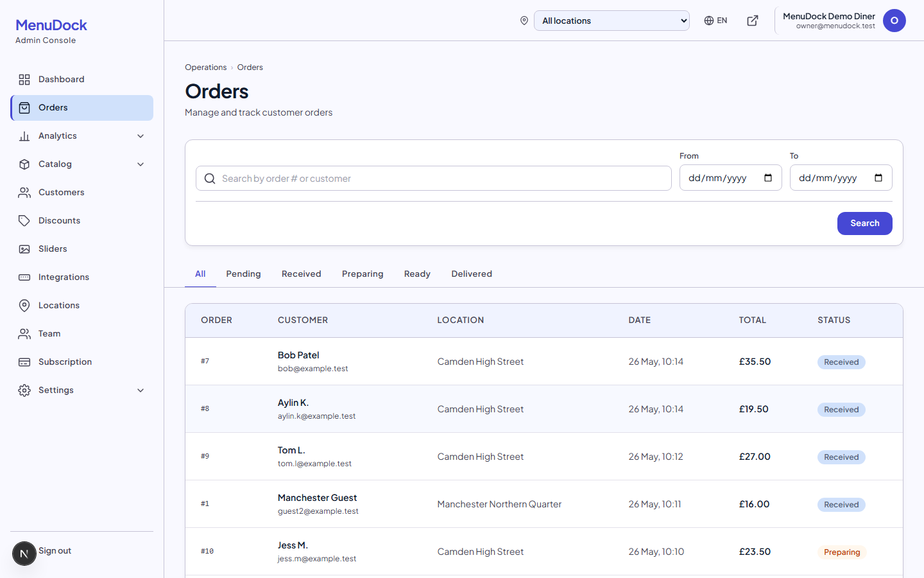This screenshot has height=578, width=924.
Task: Click the Integrations icon in sidebar
Action: (x=24, y=277)
